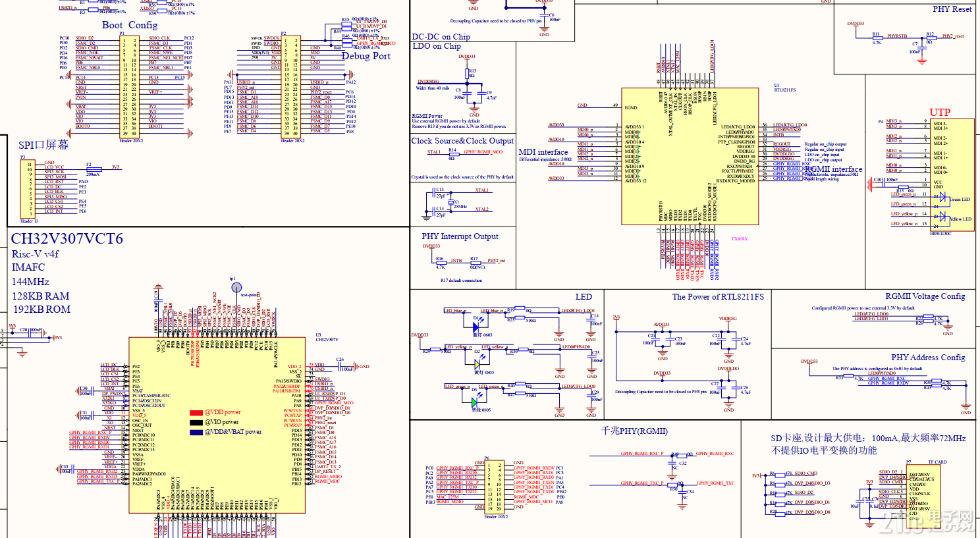Click the SD卡座 design note text
Screen dimensions: 980x538
coord(868,444)
